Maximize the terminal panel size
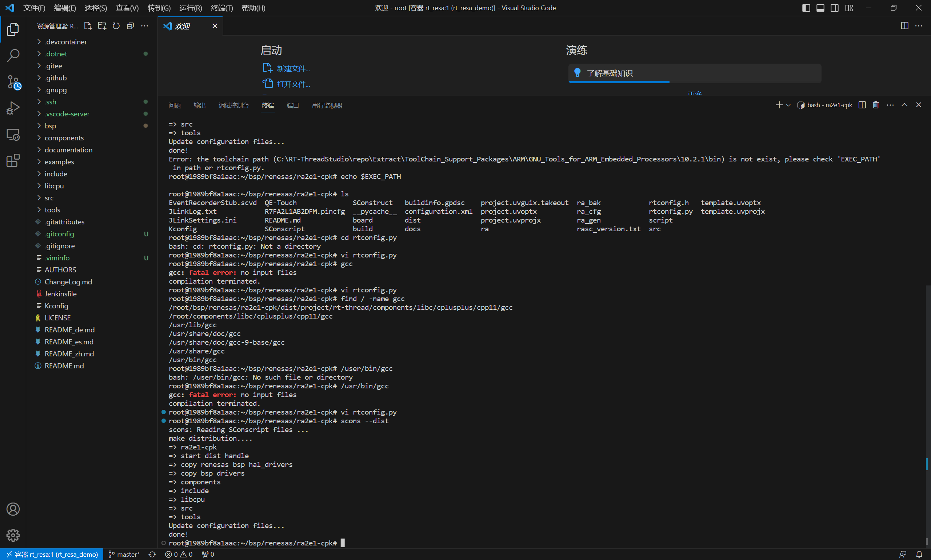Image resolution: width=931 pixels, height=560 pixels. coord(904,105)
